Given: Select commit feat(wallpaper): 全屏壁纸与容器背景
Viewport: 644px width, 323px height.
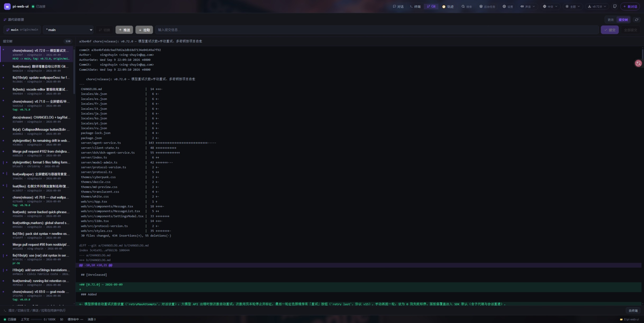Looking at the screenshot, I should pyautogui.click(x=37, y=176).
